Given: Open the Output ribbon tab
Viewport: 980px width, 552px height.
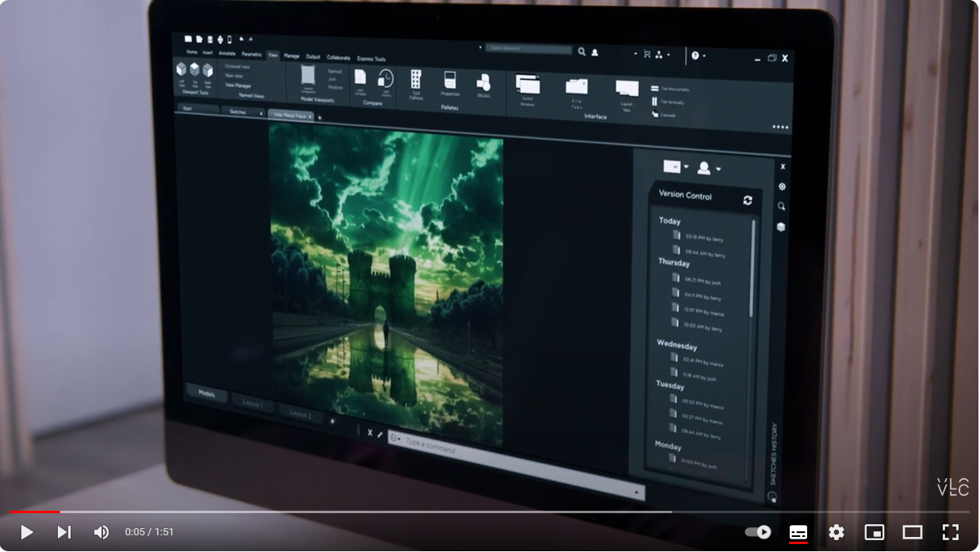Looking at the screenshot, I should click(x=313, y=57).
